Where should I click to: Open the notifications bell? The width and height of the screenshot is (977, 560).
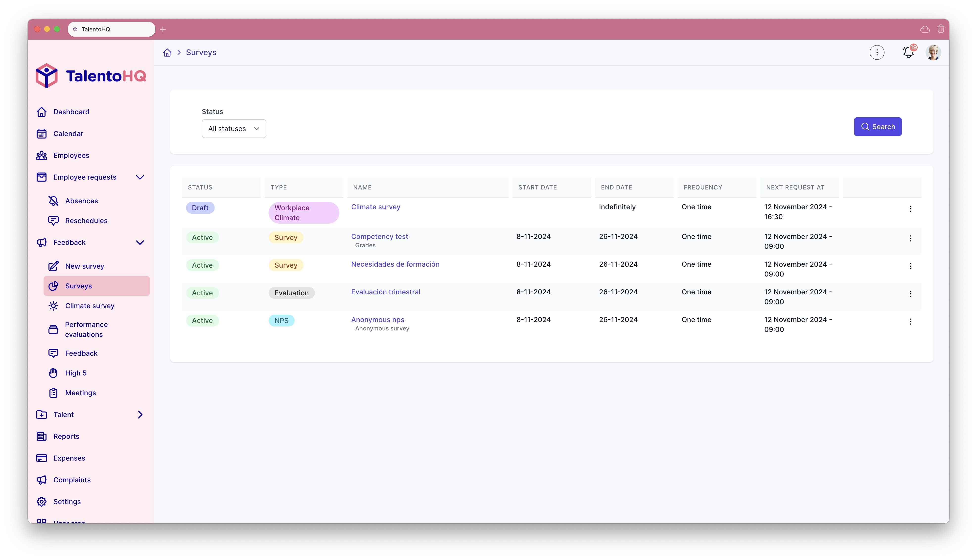[908, 52]
